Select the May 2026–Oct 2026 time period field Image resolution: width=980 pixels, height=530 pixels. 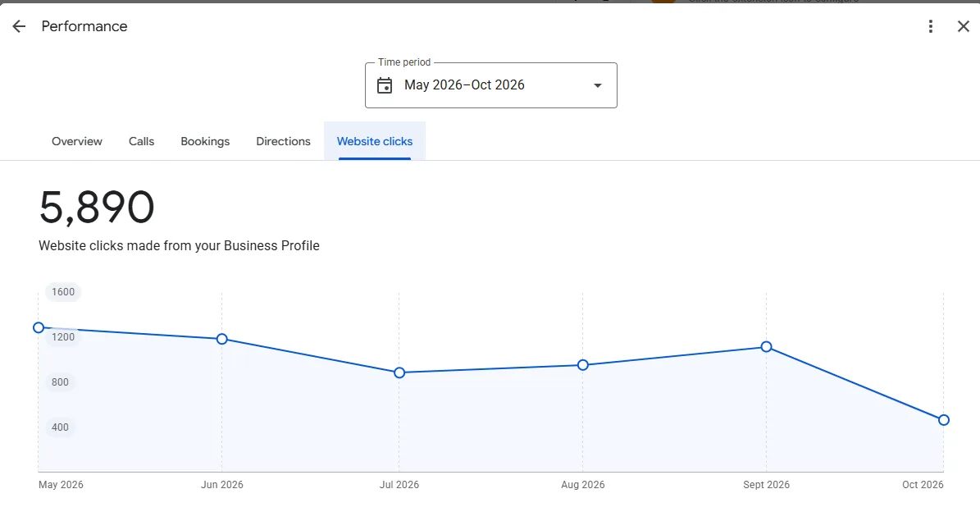pyautogui.click(x=490, y=85)
